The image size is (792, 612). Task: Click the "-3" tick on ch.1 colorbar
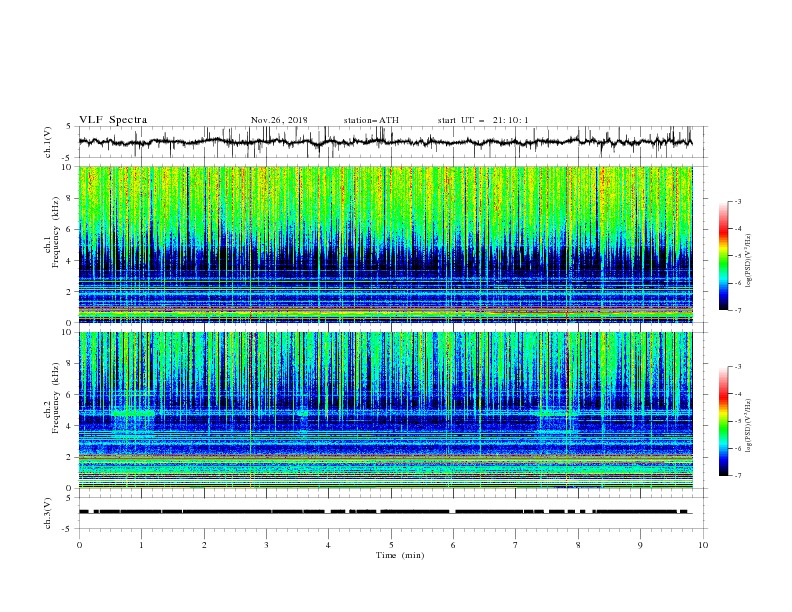click(x=738, y=201)
